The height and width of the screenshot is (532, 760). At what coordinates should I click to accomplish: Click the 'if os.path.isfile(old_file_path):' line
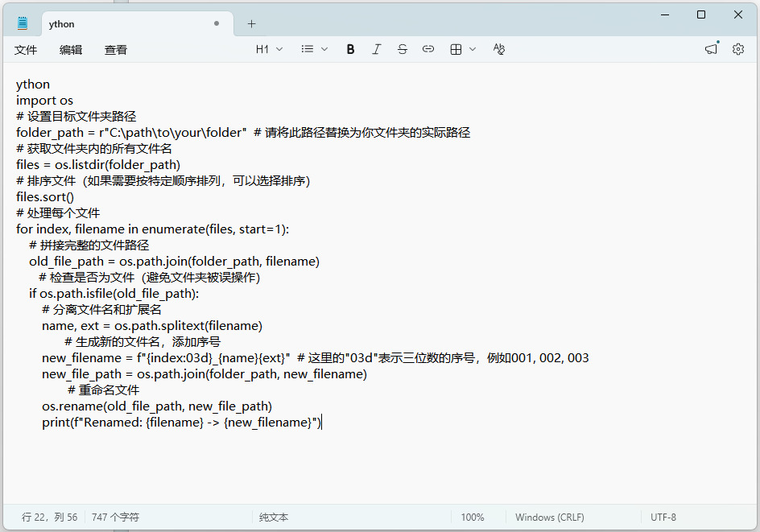click(114, 294)
